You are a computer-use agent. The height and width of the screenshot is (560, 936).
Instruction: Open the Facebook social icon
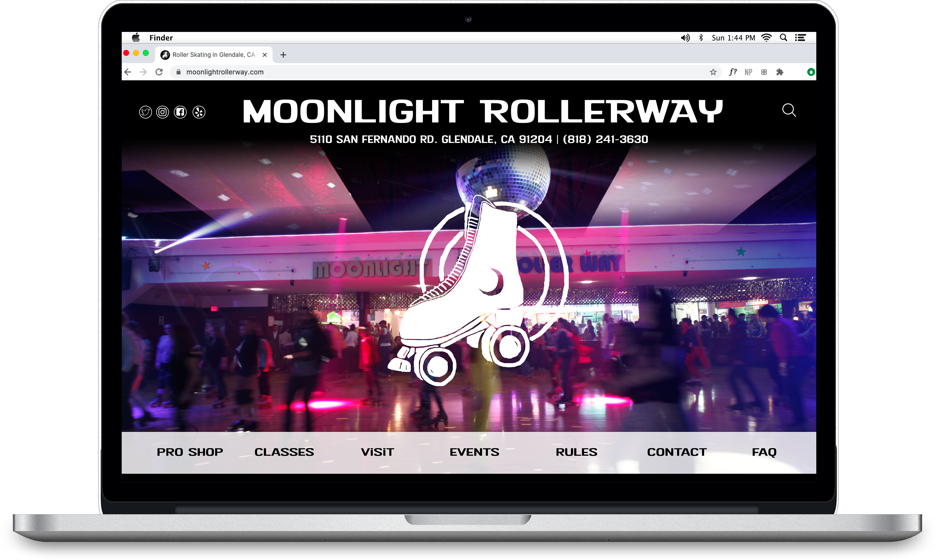click(x=180, y=112)
